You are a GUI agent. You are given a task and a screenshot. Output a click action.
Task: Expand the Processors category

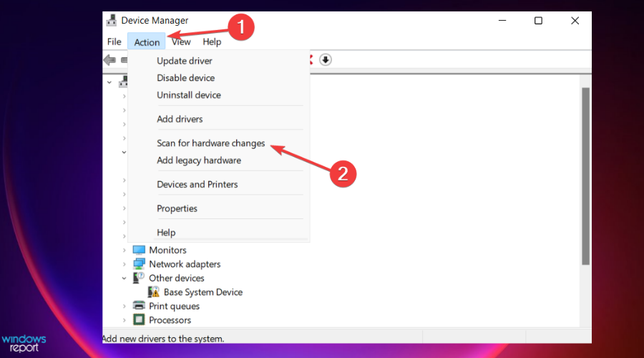(124, 320)
